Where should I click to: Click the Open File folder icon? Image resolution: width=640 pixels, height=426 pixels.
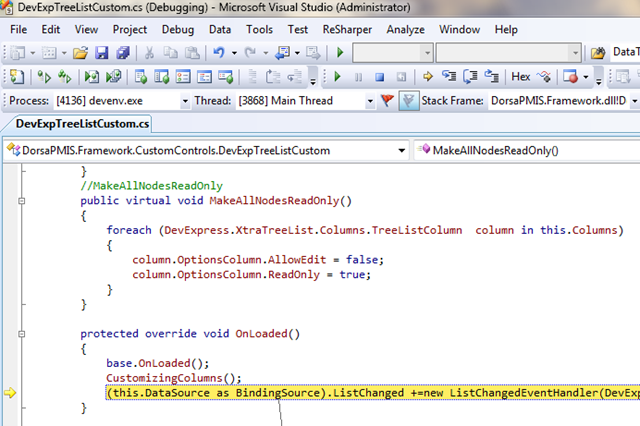tap(80, 53)
